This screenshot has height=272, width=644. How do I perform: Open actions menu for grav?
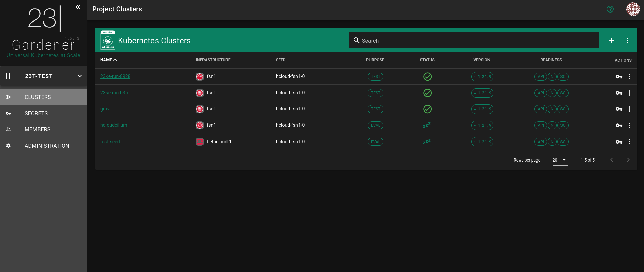pos(630,109)
